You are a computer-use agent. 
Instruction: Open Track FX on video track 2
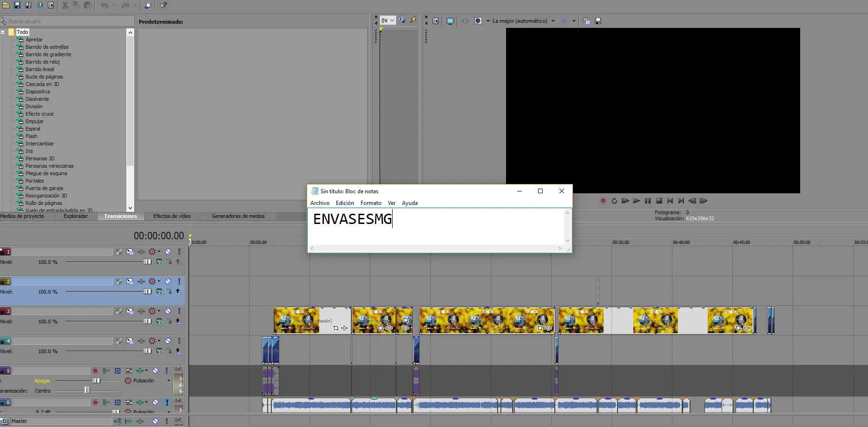pos(141,282)
